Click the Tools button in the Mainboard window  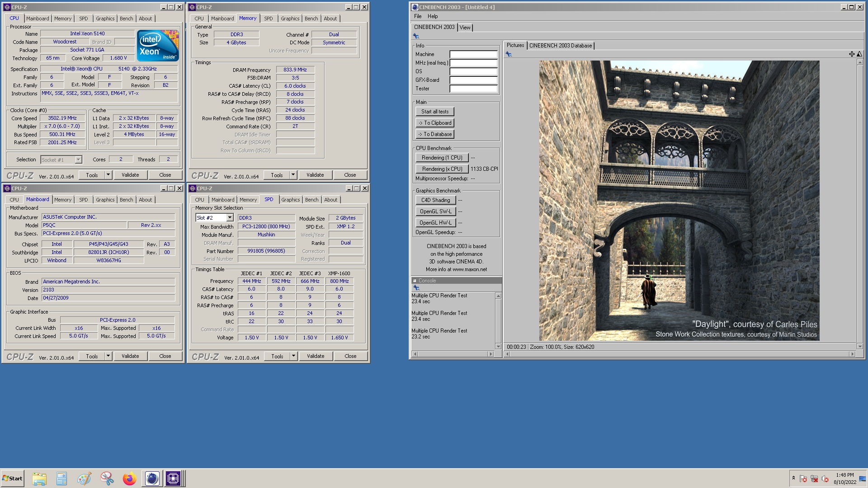(x=92, y=356)
